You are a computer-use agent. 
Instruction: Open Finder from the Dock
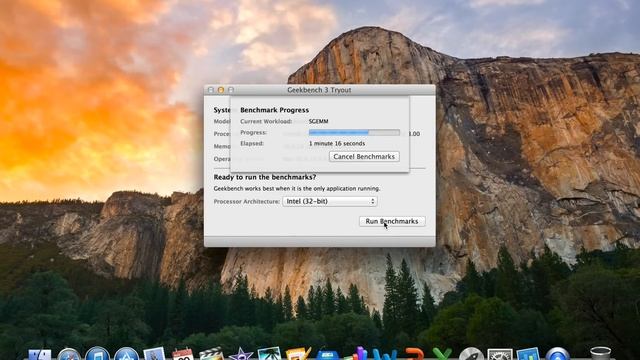click(x=40, y=355)
